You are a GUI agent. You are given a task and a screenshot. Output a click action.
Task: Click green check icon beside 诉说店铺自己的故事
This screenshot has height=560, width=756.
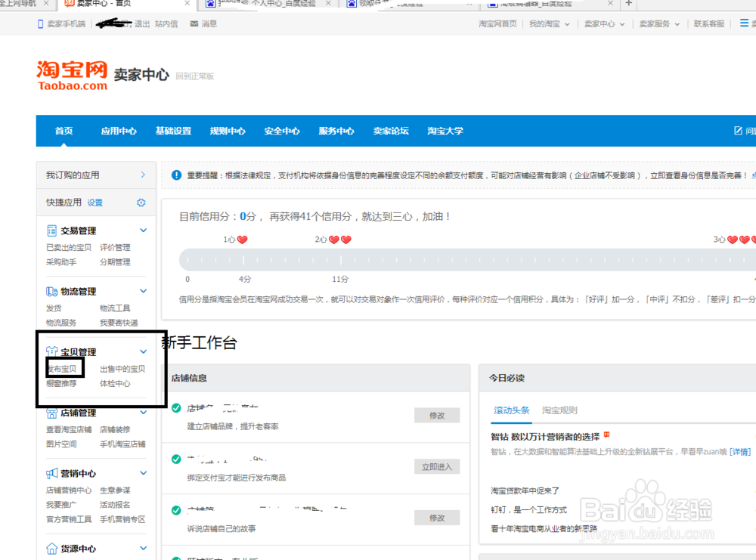(x=176, y=510)
